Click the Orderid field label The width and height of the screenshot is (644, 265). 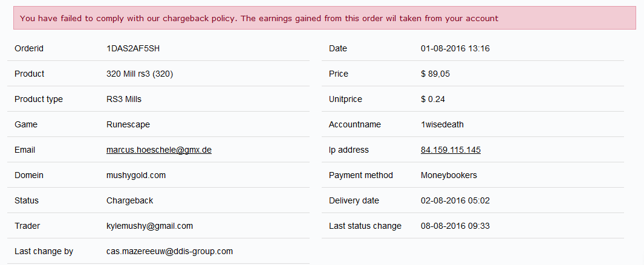(x=29, y=48)
